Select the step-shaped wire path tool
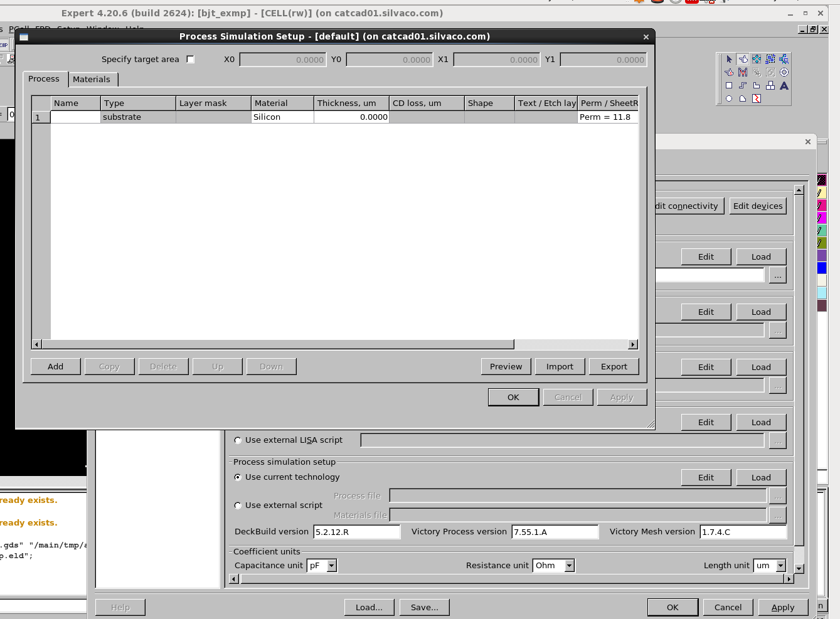840x619 pixels. (x=743, y=86)
